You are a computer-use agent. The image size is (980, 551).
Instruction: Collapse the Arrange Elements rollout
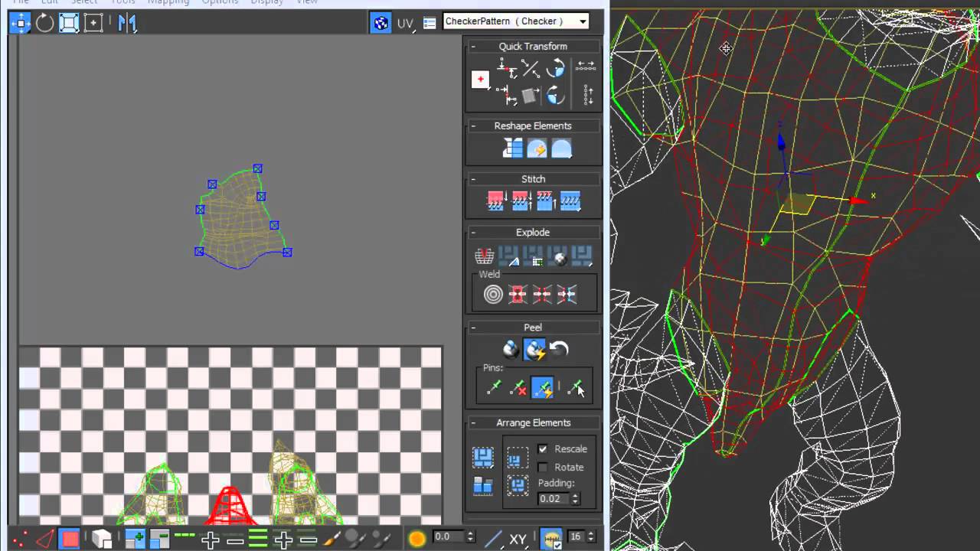tap(473, 423)
